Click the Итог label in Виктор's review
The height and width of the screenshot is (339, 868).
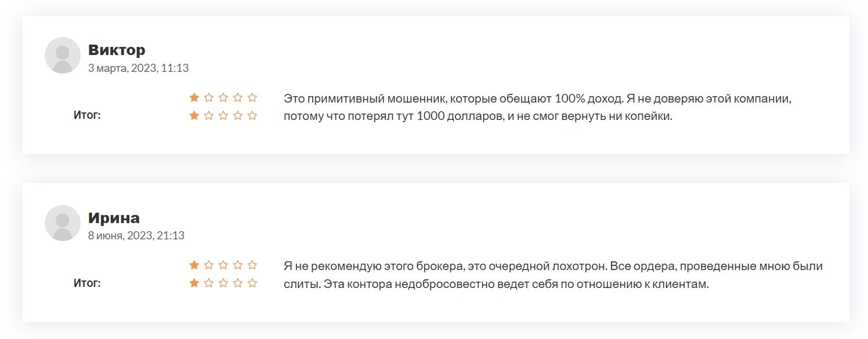click(87, 115)
